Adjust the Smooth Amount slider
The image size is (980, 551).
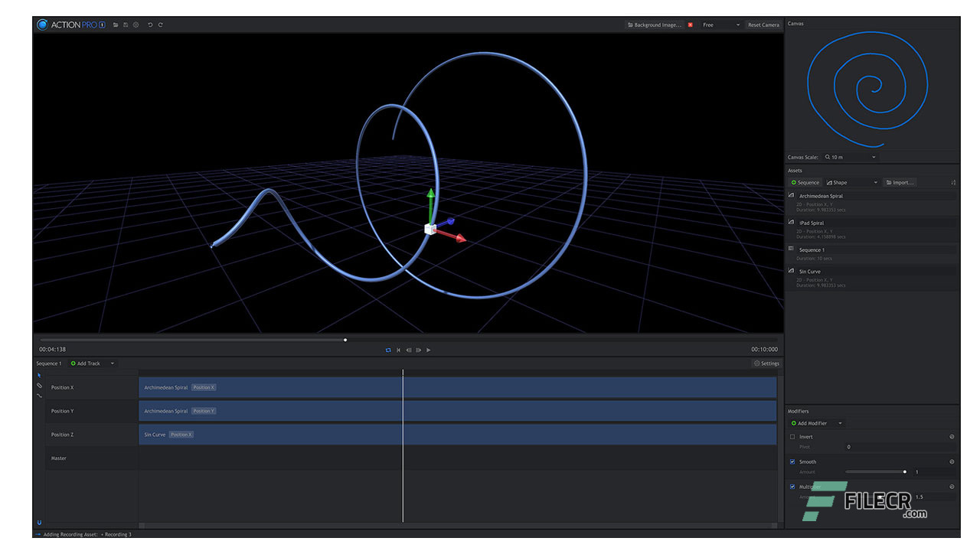(x=877, y=471)
